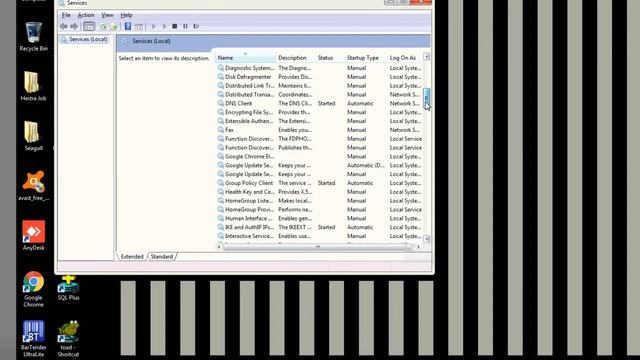Image resolution: width=640 pixels, height=360 pixels.
Task: Select the Diagnostic System... service row
Action: [x=320, y=68]
